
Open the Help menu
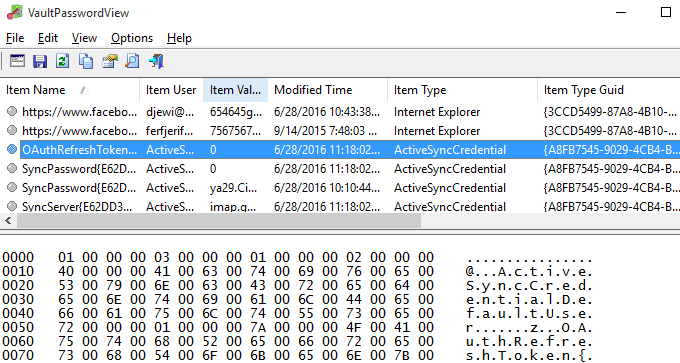pos(179,38)
